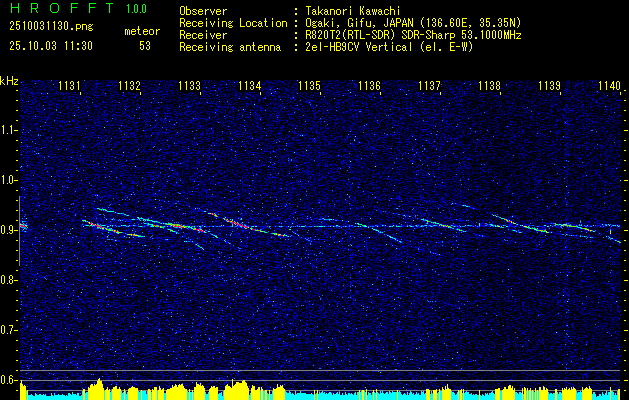Viewport: 629px width, 400px height.
Task: Click the 1139 time marker
Action: (549, 85)
